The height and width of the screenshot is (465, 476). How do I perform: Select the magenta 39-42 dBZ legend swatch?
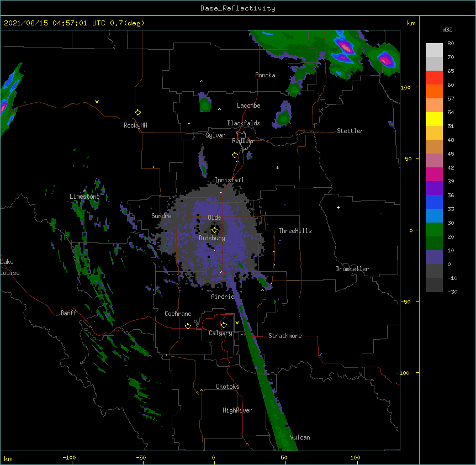[x=434, y=174]
